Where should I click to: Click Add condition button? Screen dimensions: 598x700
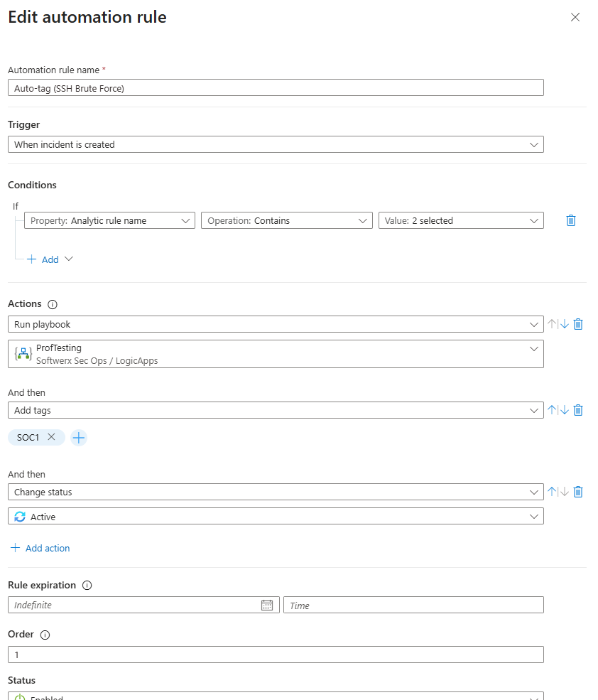(50, 259)
